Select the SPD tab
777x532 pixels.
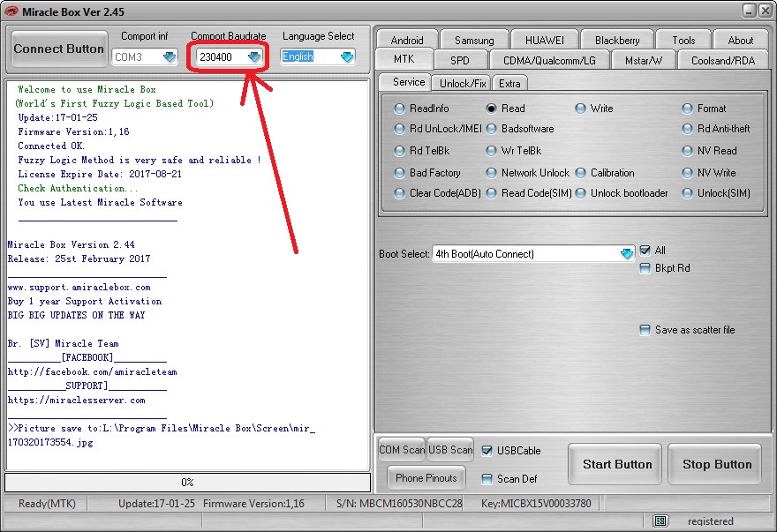pos(460,60)
